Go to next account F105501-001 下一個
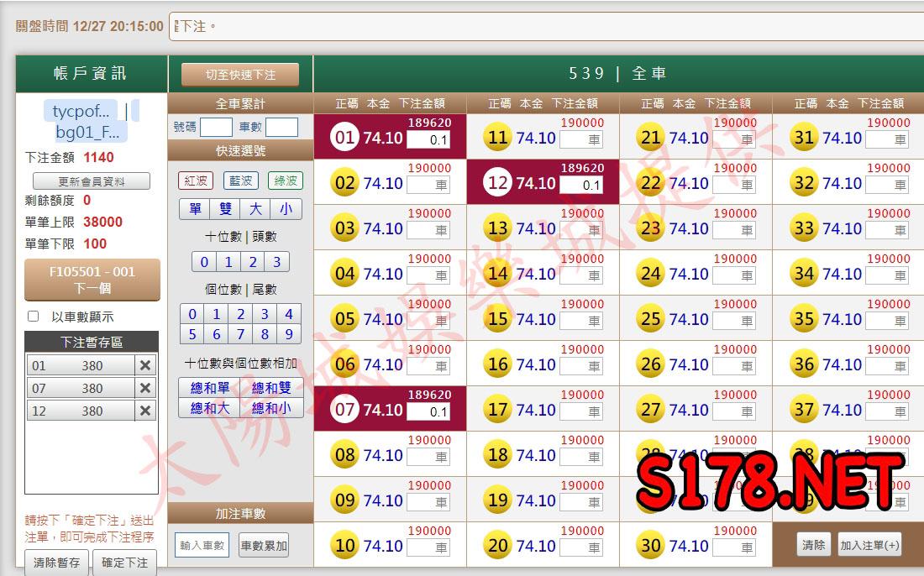924x576 pixels. 92,280
